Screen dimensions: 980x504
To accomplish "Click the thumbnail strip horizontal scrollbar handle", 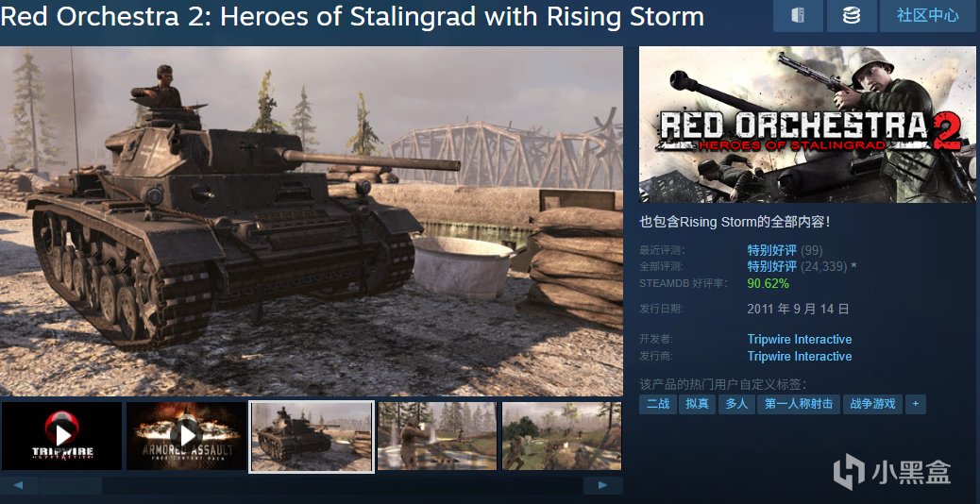I will pyautogui.click(x=70, y=485).
